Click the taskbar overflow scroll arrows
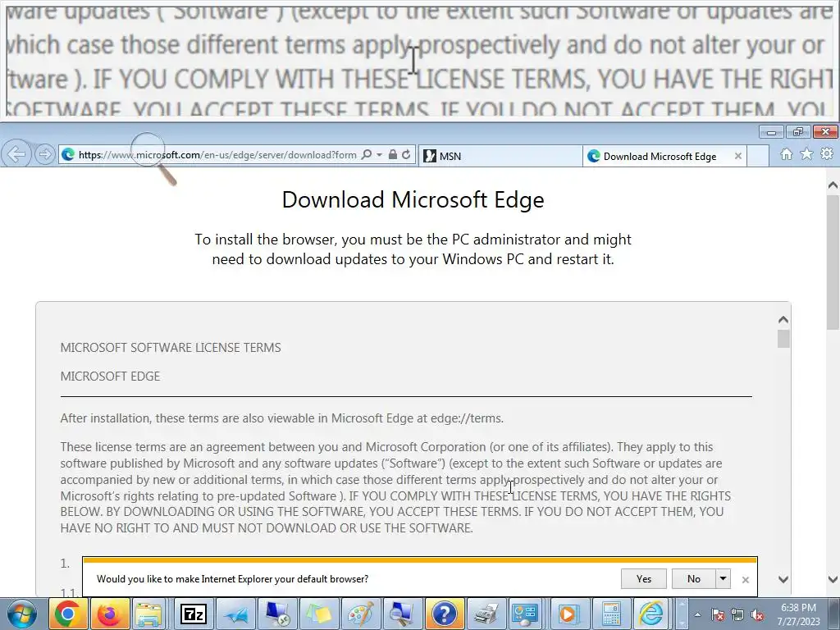840x630 pixels. point(682,614)
